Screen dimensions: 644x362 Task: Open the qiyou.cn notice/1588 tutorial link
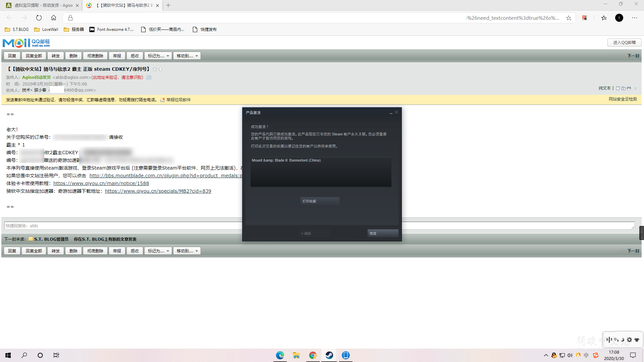pos(101,183)
